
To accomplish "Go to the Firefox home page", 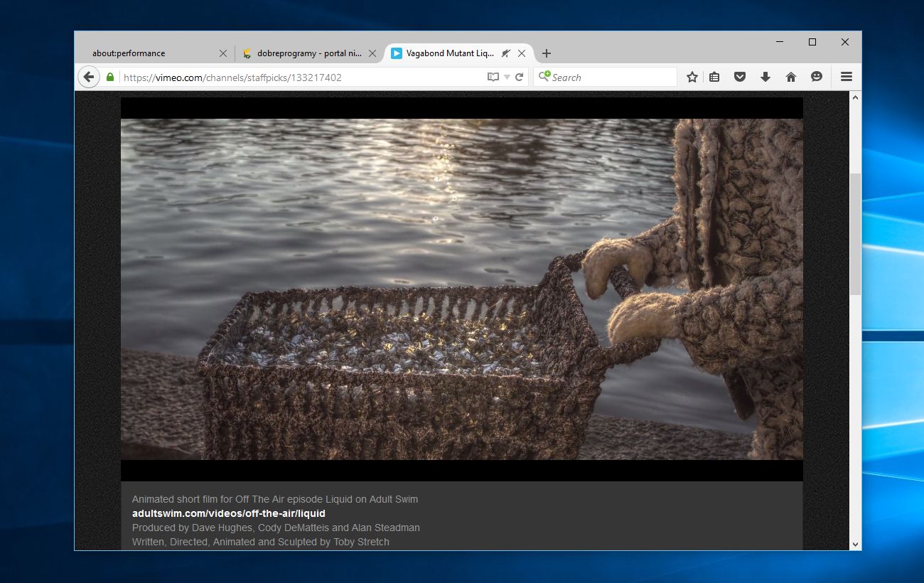I will pos(791,77).
